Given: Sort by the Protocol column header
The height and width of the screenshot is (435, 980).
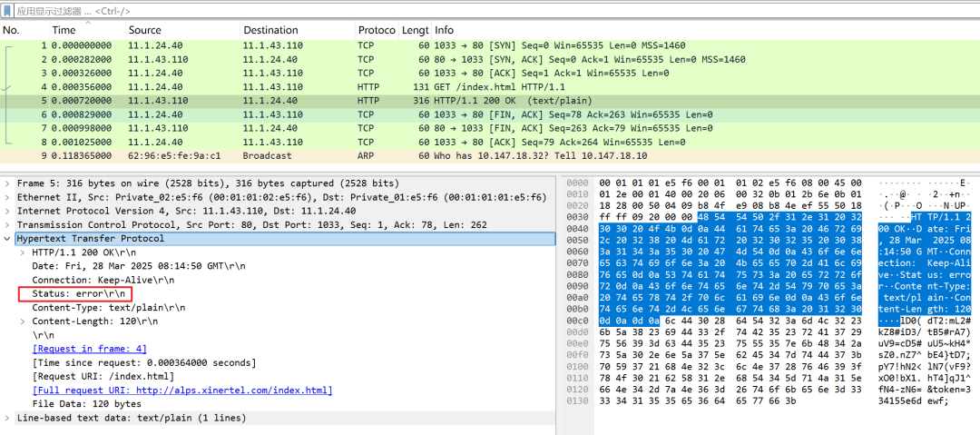Looking at the screenshot, I should click(x=376, y=30).
